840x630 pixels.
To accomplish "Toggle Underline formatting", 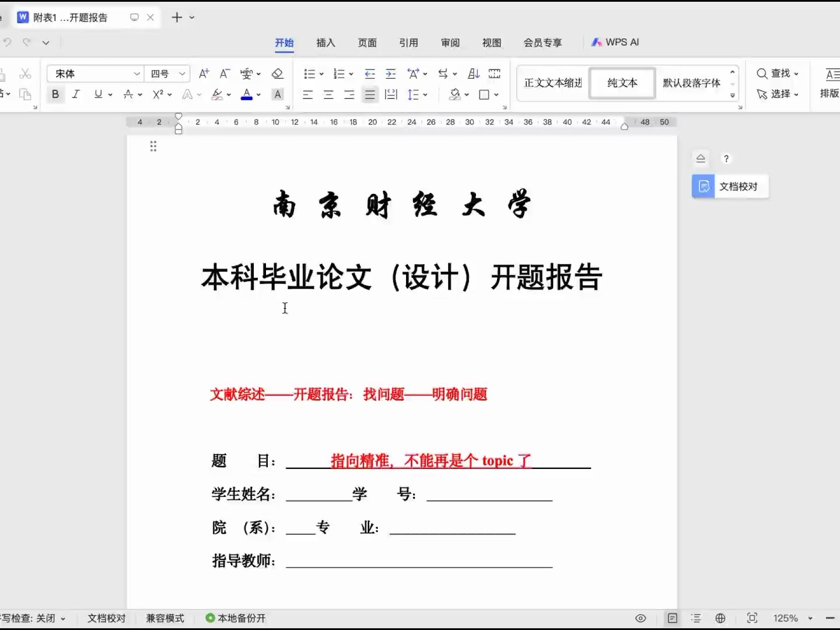I will click(98, 94).
